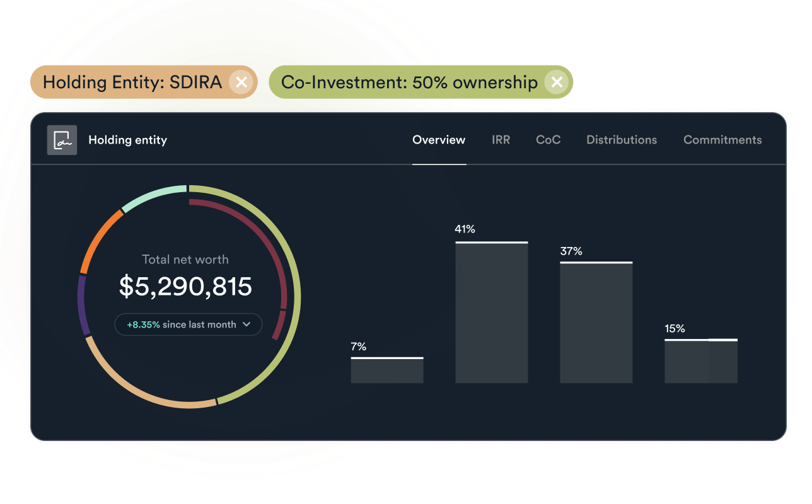Go to the Distributions tab
This screenshot has height=504, width=812.
pyautogui.click(x=622, y=140)
